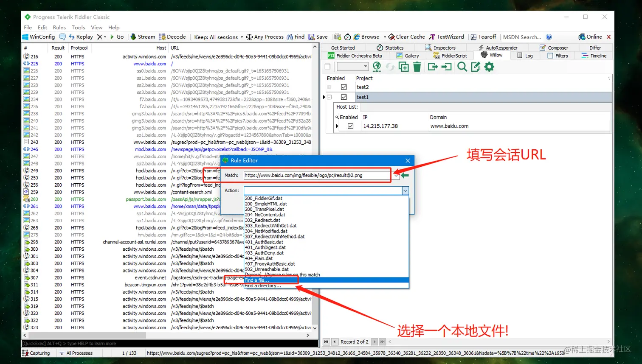Toggle Stream mode in the toolbar
Screen dimensions: 642x364
[143, 37]
